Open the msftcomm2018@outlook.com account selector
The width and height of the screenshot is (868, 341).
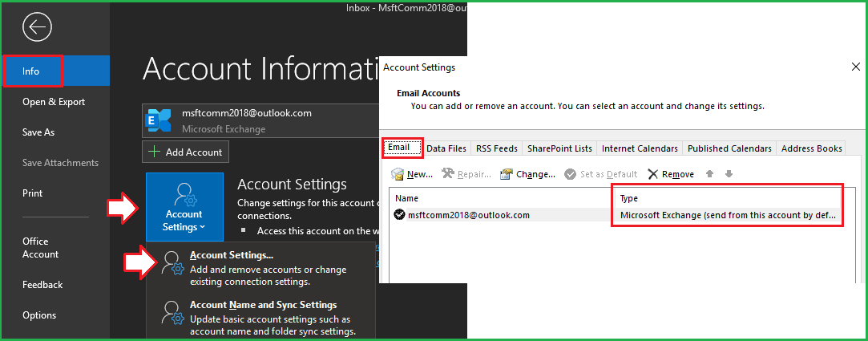(260, 121)
